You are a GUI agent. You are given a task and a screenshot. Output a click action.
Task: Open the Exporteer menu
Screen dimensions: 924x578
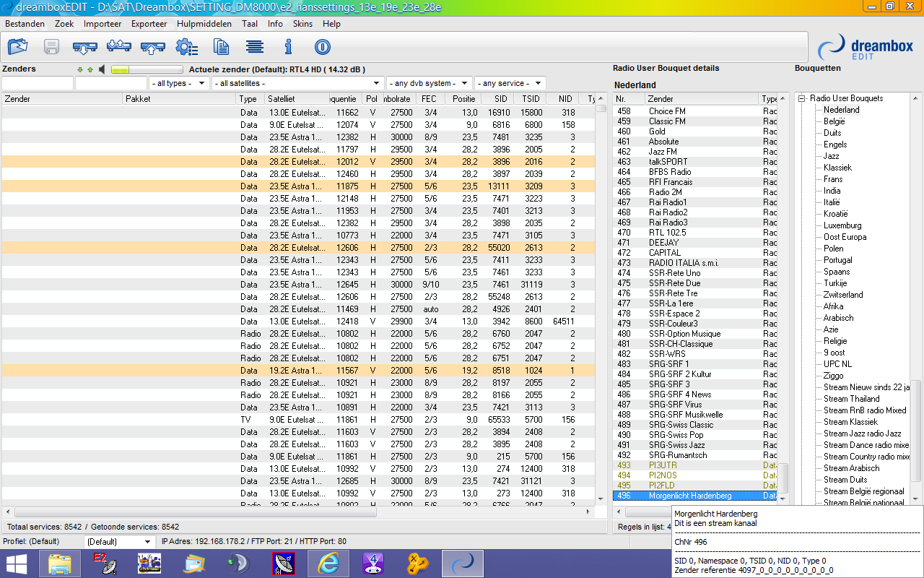coord(149,24)
